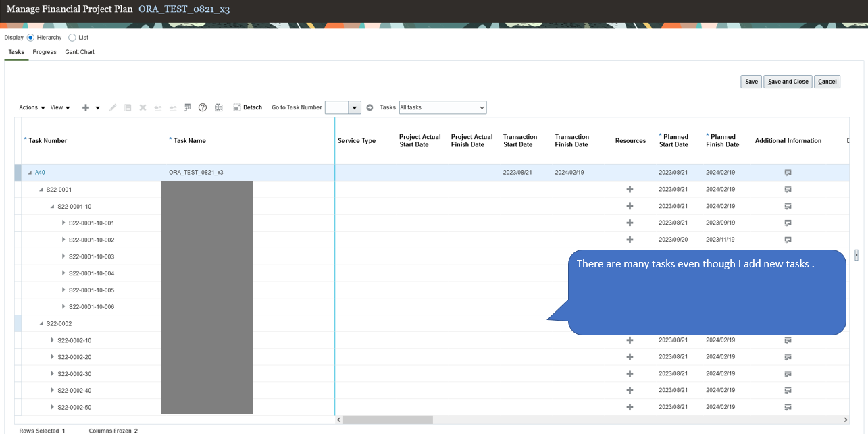The width and height of the screenshot is (868, 434).
Task: Open additional information for A40 row
Action: click(x=788, y=173)
